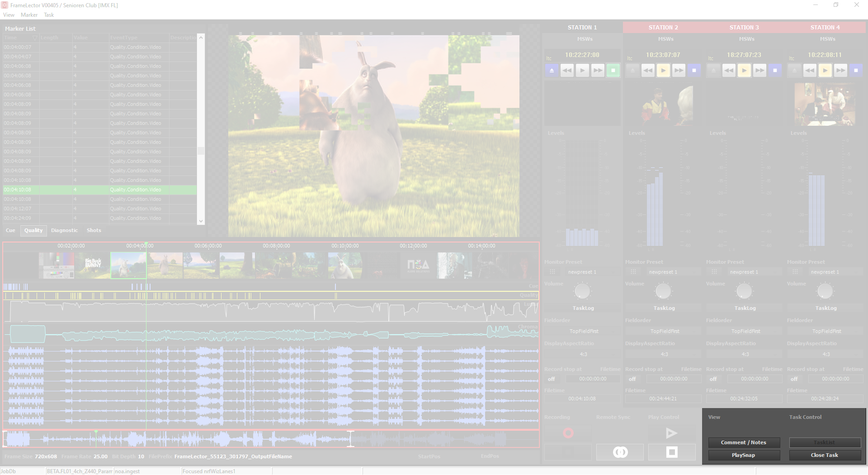Fast-forward the Station 1 transport
868x475 pixels.
tap(598, 71)
